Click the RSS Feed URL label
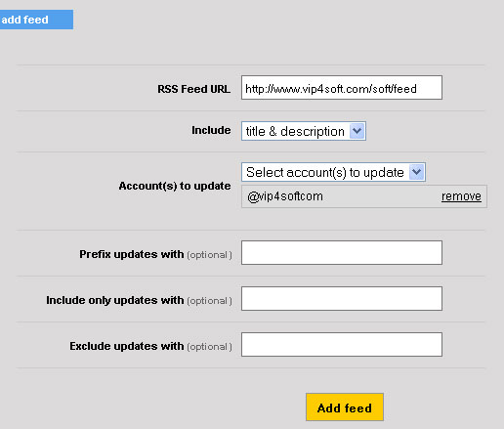 pos(194,89)
